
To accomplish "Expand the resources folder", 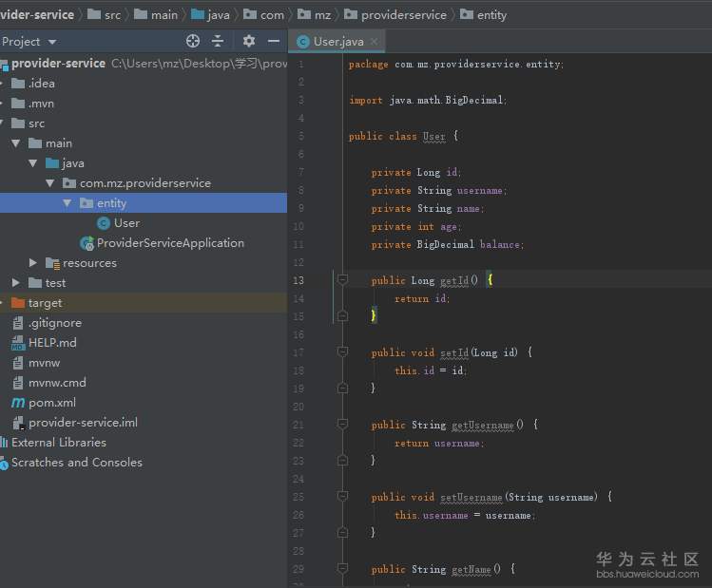I will click(34, 263).
